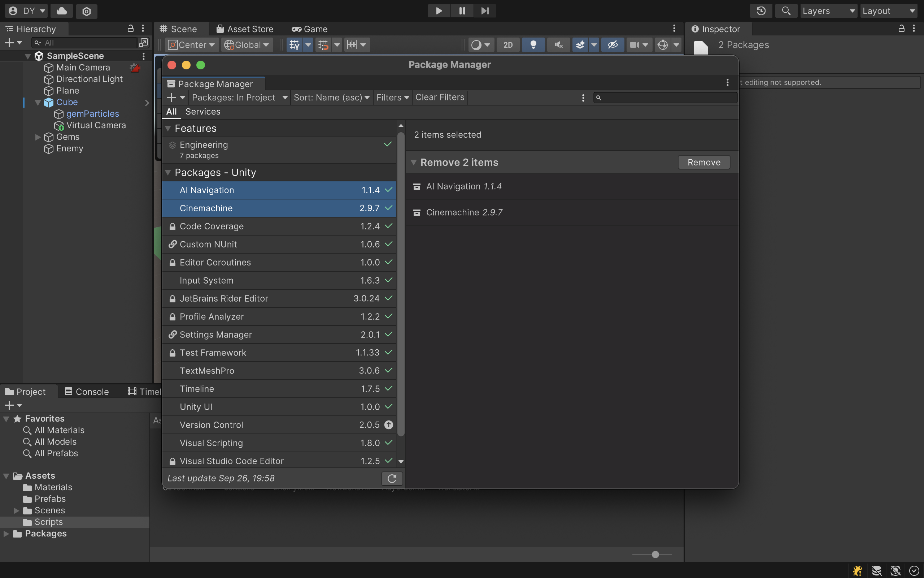Lock the Hierarchy panel
Screen dimensions: 924x578
point(131,29)
